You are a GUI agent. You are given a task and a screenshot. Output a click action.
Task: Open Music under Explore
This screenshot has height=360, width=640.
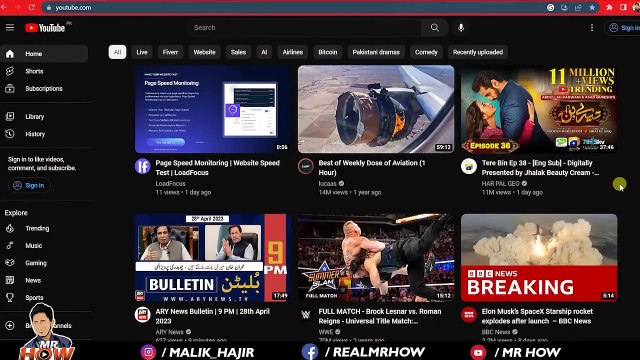tap(44, 246)
